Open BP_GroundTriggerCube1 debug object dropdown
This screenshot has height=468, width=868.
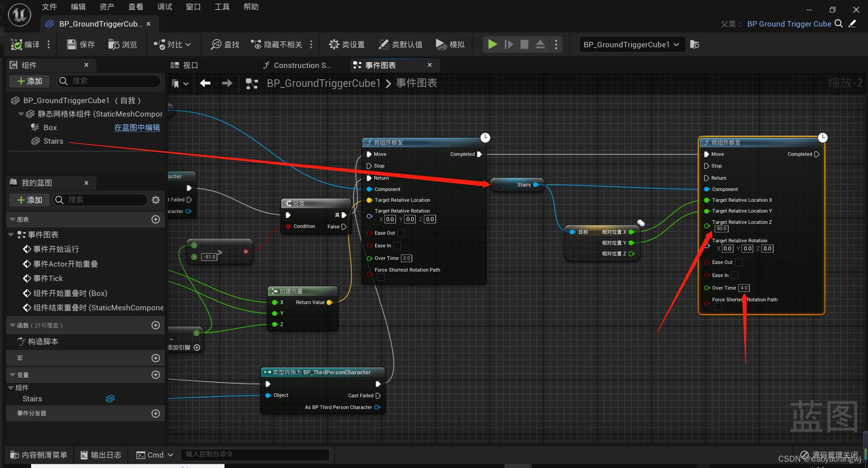point(632,45)
